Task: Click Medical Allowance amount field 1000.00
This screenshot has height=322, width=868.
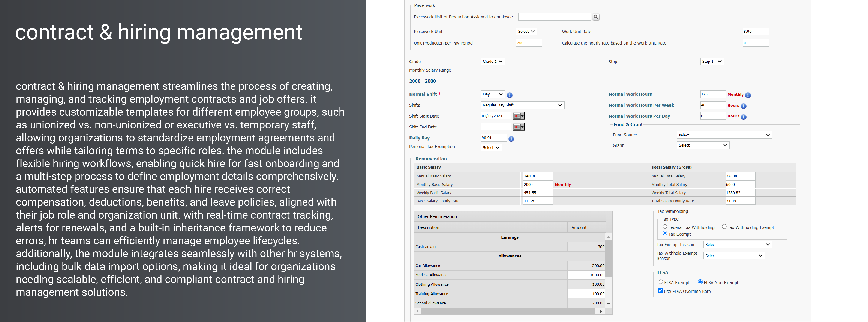Action: click(x=586, y=275)
